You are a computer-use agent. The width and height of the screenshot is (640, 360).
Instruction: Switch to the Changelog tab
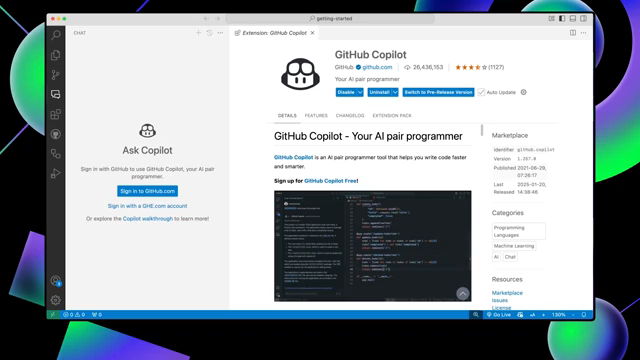350,116
